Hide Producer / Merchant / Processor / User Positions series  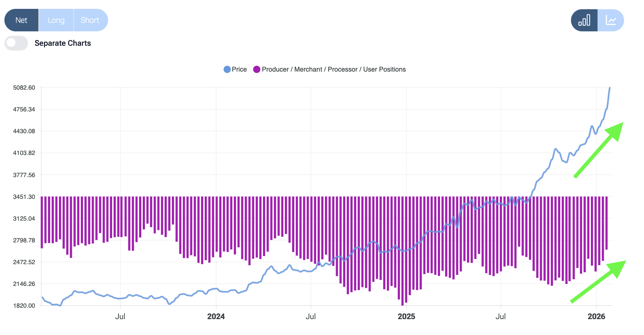point(333,69)
